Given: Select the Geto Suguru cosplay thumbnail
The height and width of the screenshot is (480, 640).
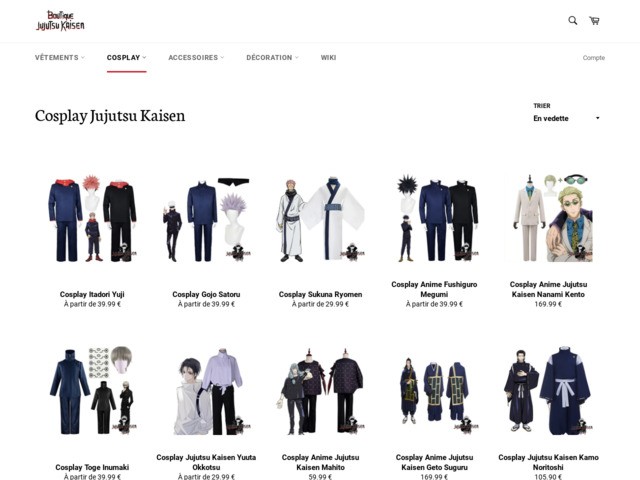Looking at the screenshot, I should point(434,391).
